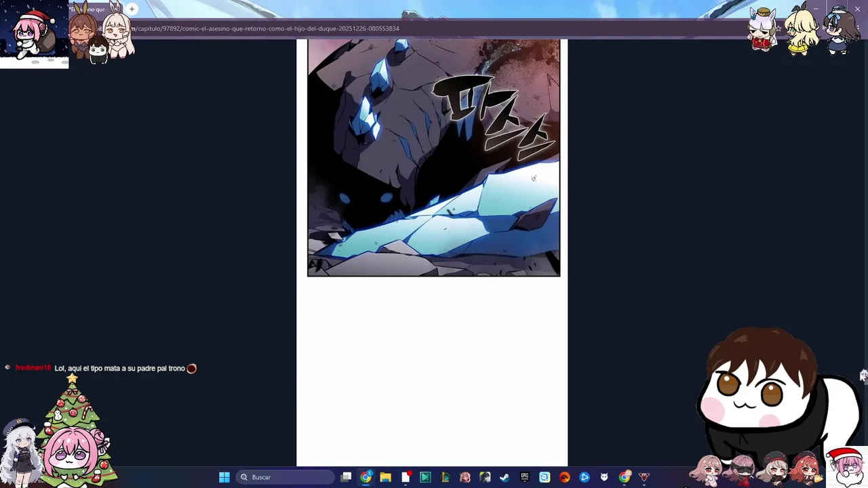Switch to the second Chrome profile icon

pyautogui.click(x=625, y=477)
